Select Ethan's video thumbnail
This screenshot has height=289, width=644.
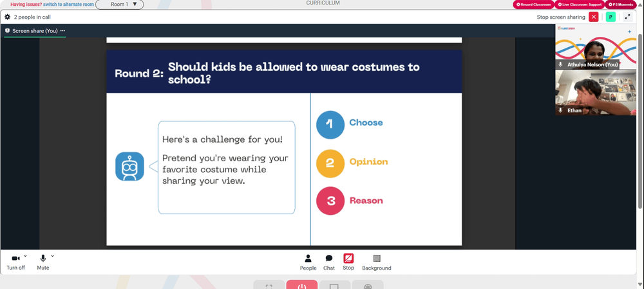pyautogui.click(x=596, y=93)
